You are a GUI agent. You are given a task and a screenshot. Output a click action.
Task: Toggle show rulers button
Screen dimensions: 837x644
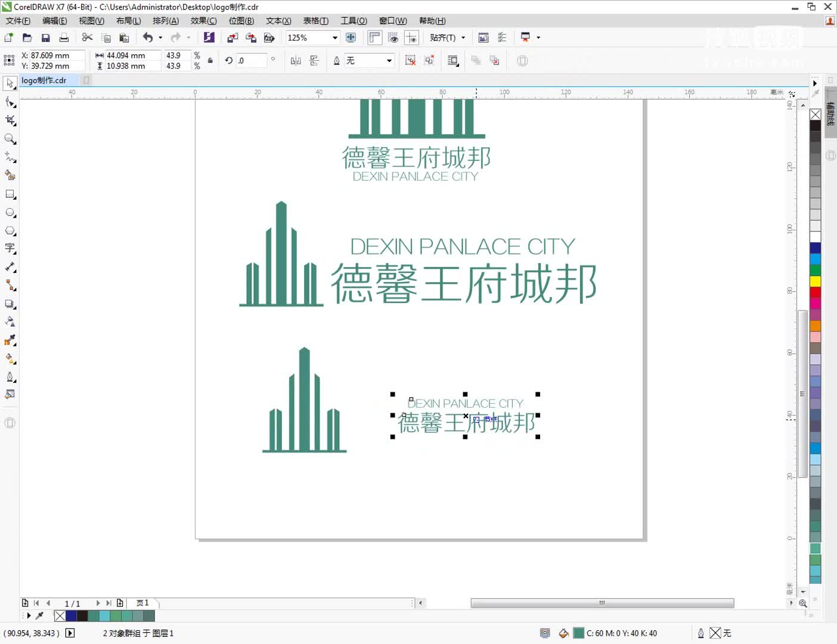coord(375,38)
